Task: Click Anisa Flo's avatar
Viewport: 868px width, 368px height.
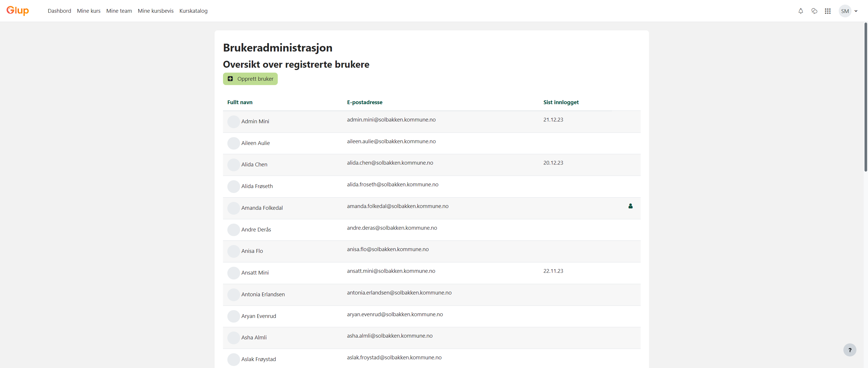Action: coord(233,251)
